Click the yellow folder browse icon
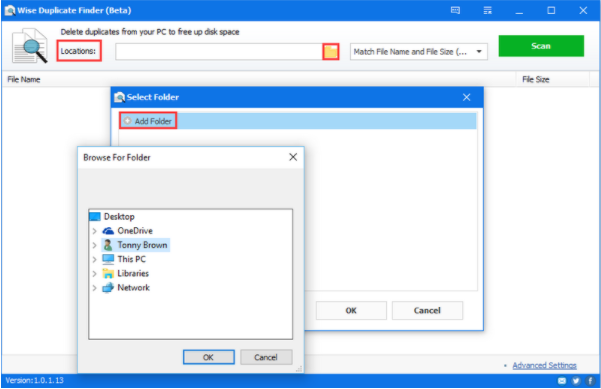This screenshot has height=389, width=601. click(331, 52)
